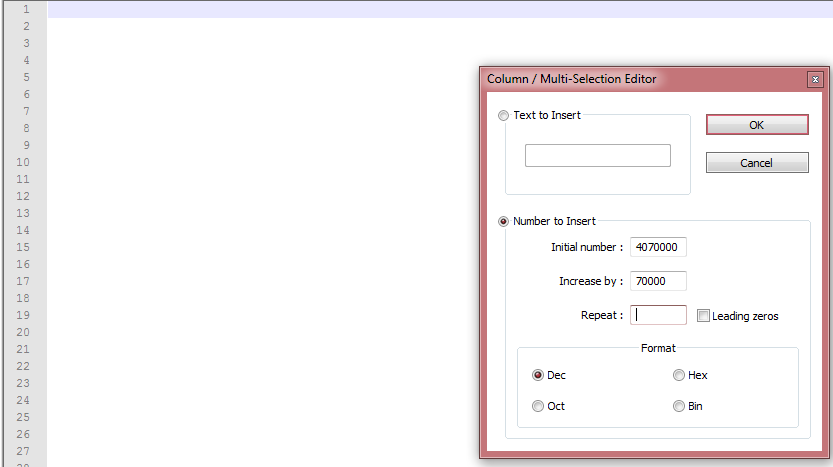Choose the Dec format option

click(538, 375)
